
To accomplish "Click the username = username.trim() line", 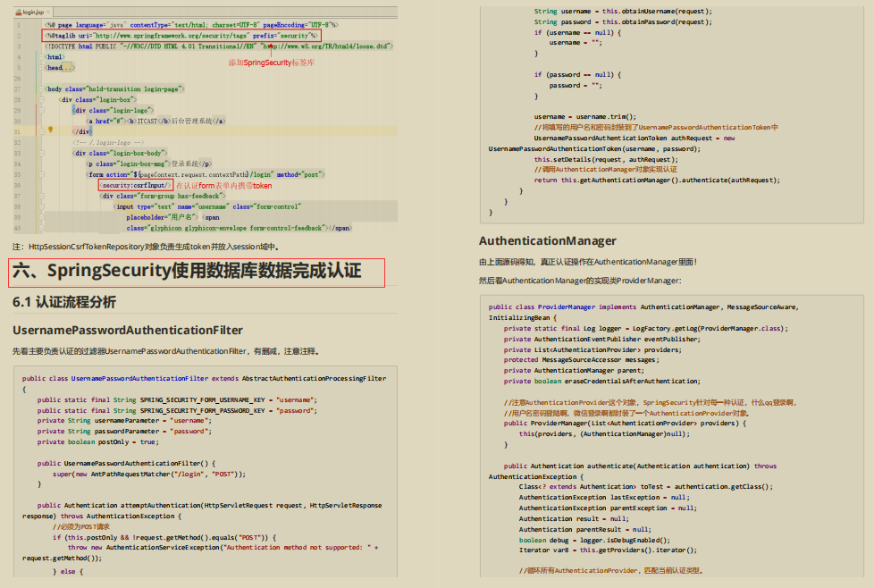I will tap(585, 116).
